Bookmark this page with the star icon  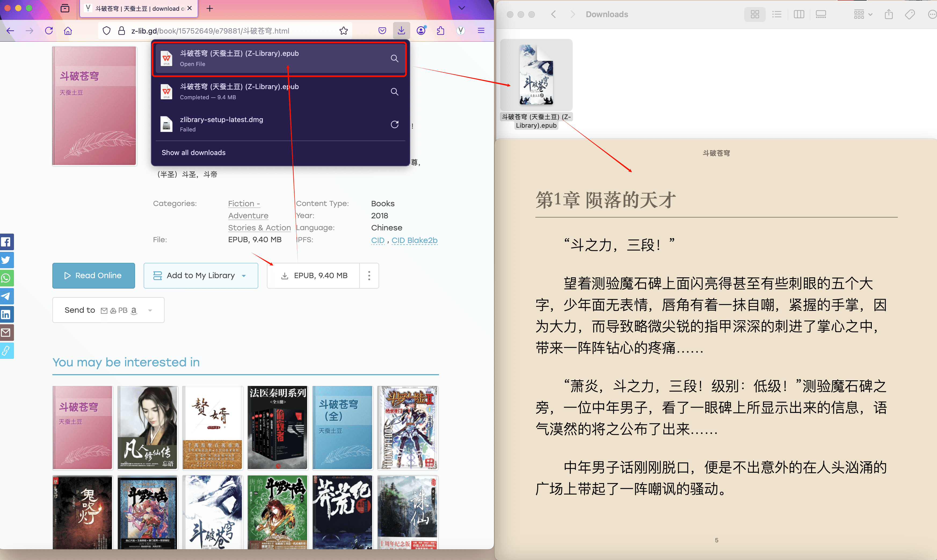[x=343, y=31]
